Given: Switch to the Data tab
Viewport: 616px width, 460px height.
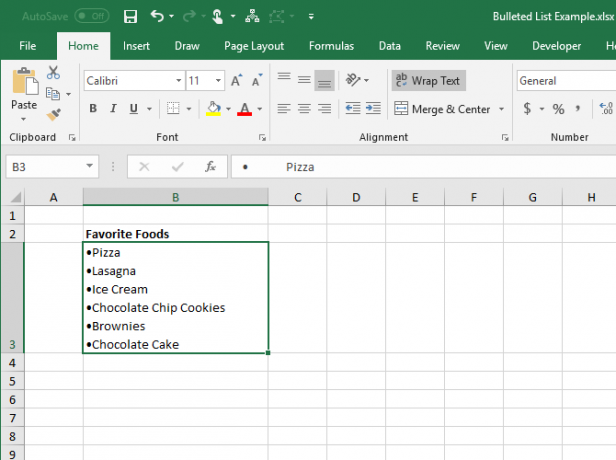Looking at the screenshot, I should click(x=390, y=46).
